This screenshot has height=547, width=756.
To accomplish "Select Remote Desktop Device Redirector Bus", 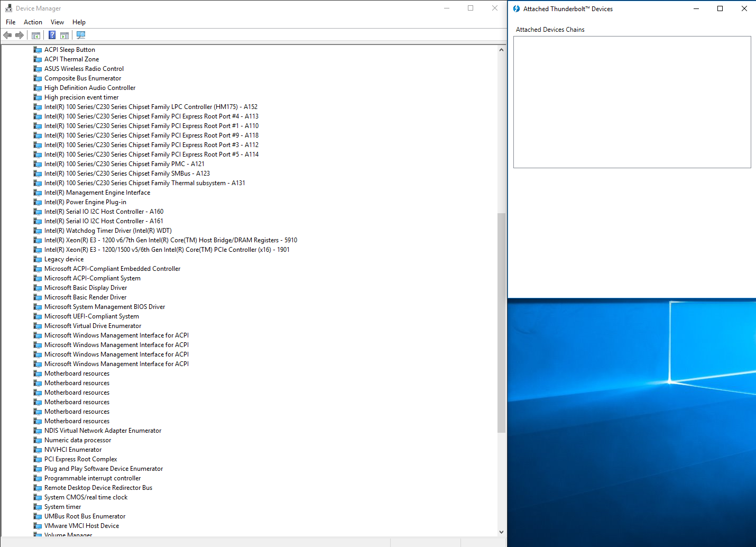I will click(98, 488).
